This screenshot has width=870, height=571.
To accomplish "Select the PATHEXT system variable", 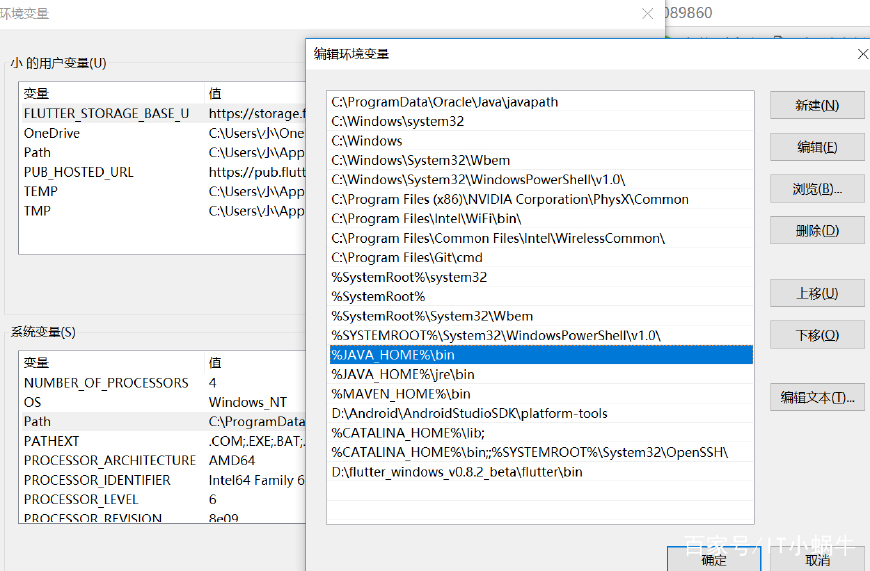I will (164, 441).
